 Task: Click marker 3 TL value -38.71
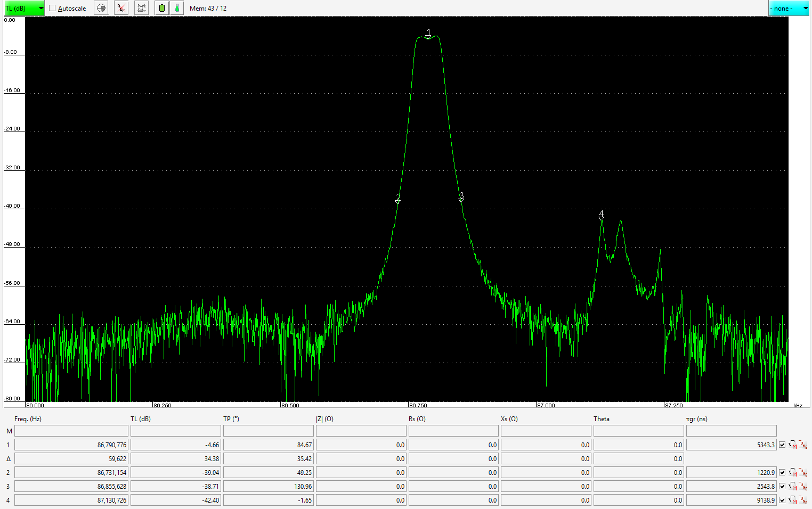[x=176, y=486]
